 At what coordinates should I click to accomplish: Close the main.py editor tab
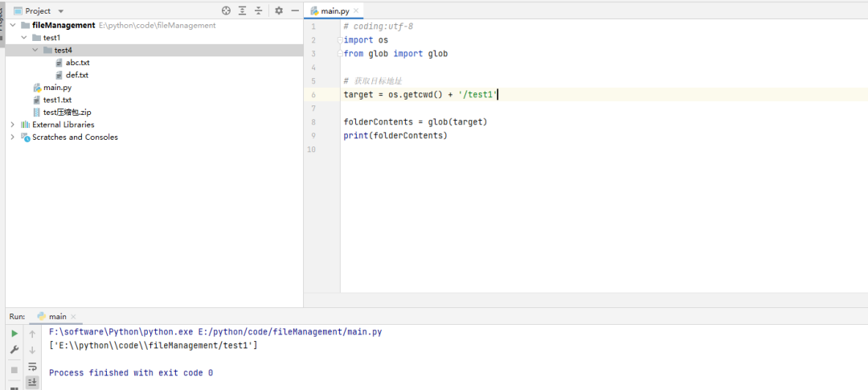point(356,10)
